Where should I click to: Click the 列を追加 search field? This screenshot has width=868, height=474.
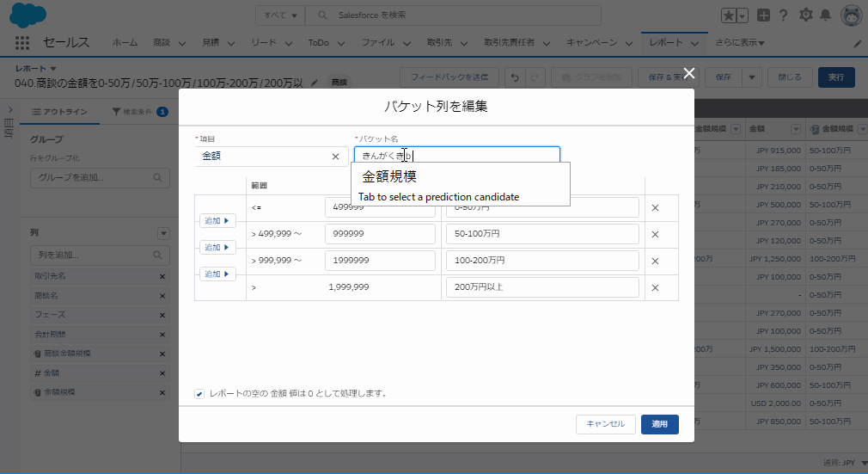[101, 255]
